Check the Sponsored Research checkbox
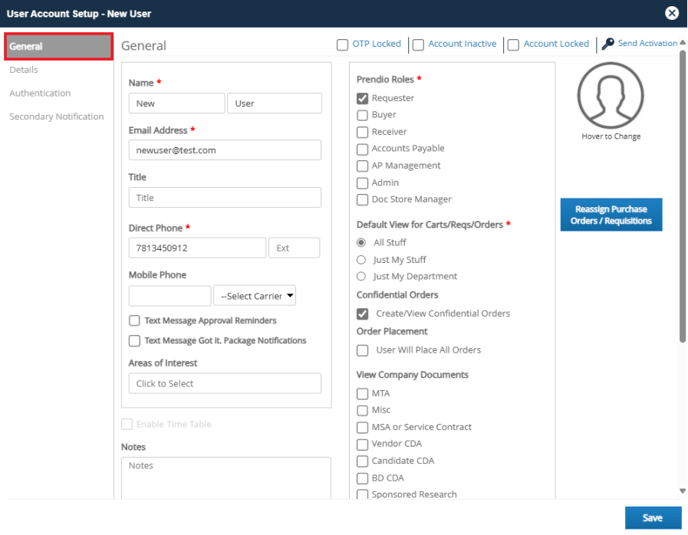 point(362,495)
